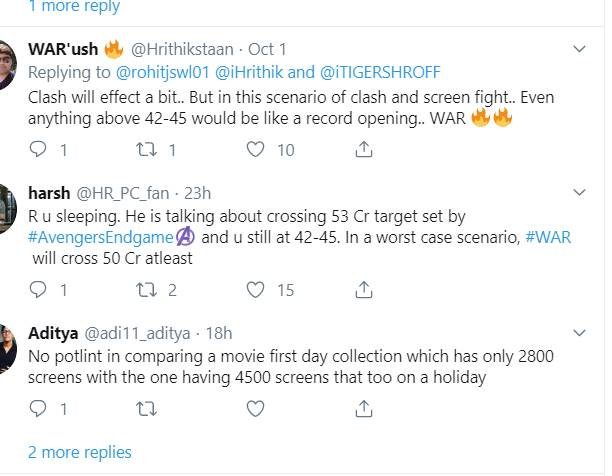
Task: Retweet Aditya's screens comparison tweet
Action: (x=146, y=408)
